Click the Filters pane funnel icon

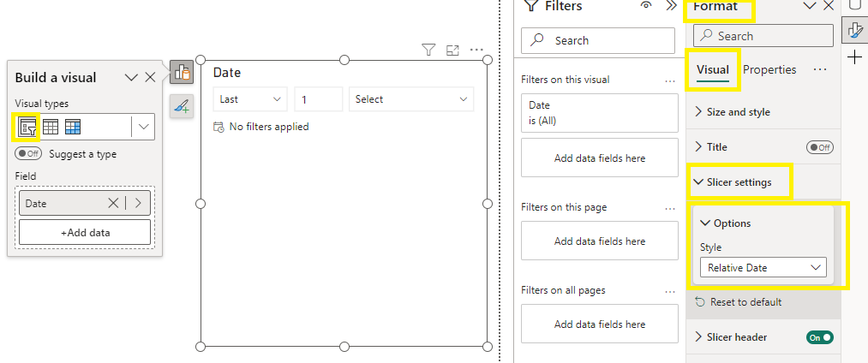531,6
